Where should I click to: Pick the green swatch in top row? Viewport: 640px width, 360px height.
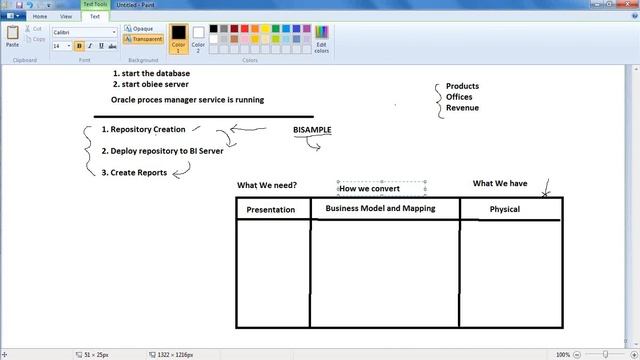tap(276, 29)
